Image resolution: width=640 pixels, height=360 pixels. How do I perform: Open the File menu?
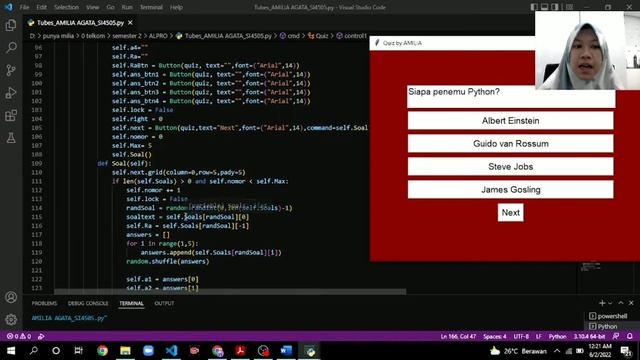coord(24,7)
